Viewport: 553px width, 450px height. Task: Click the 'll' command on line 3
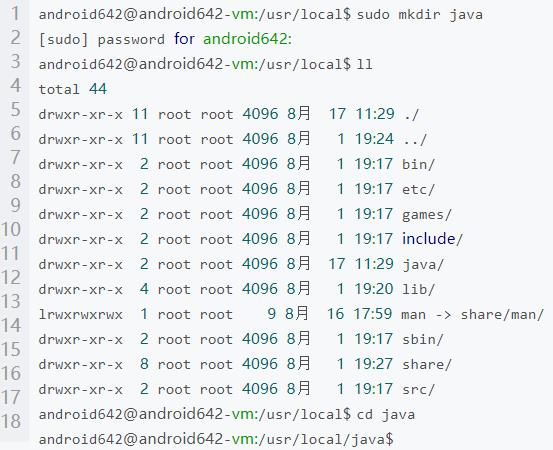[x=364, y=64]
